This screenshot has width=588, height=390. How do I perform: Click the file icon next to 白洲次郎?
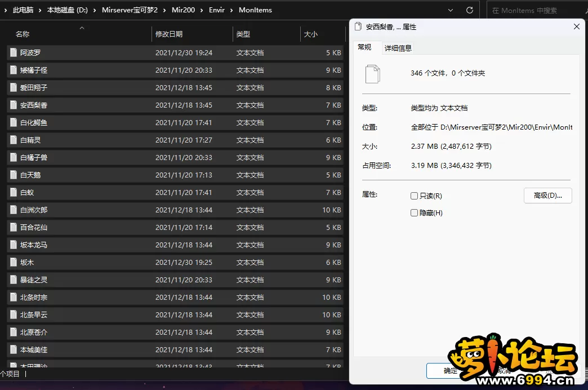14,210
